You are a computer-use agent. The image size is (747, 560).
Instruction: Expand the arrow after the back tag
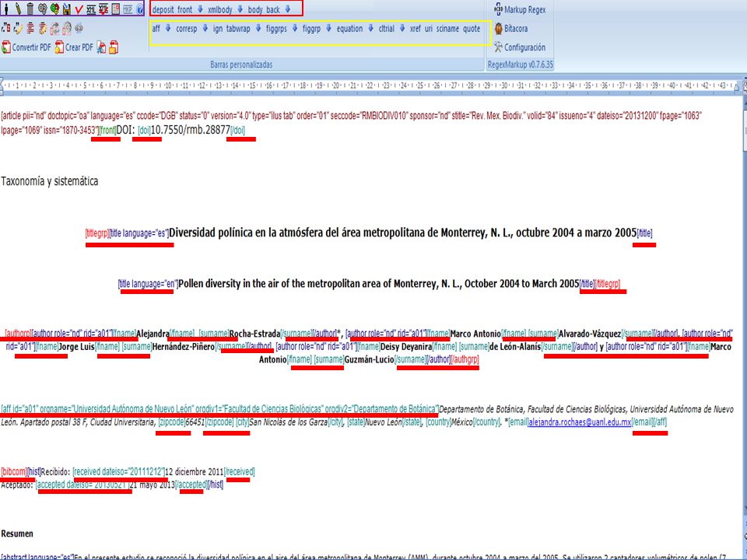coord(288,9)
